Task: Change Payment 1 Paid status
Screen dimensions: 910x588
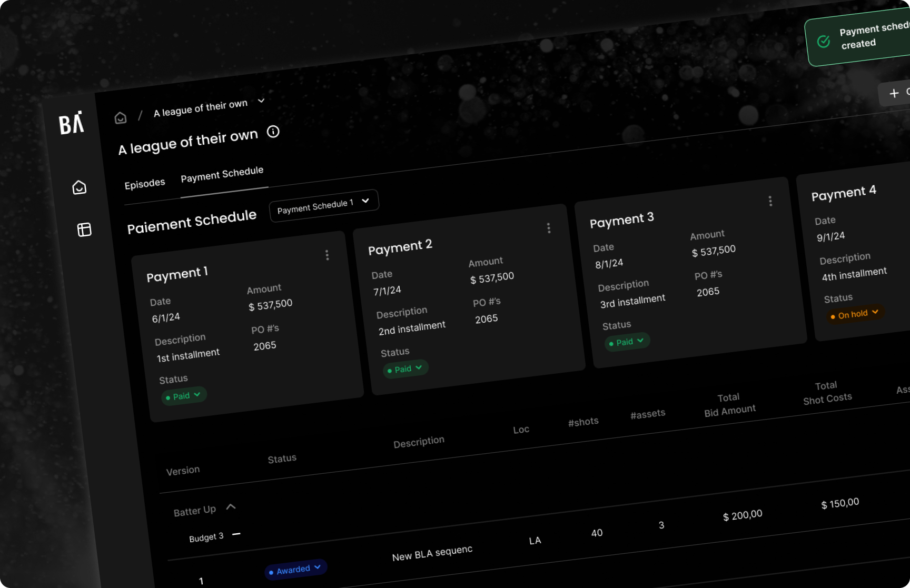Action: [184, 395]
